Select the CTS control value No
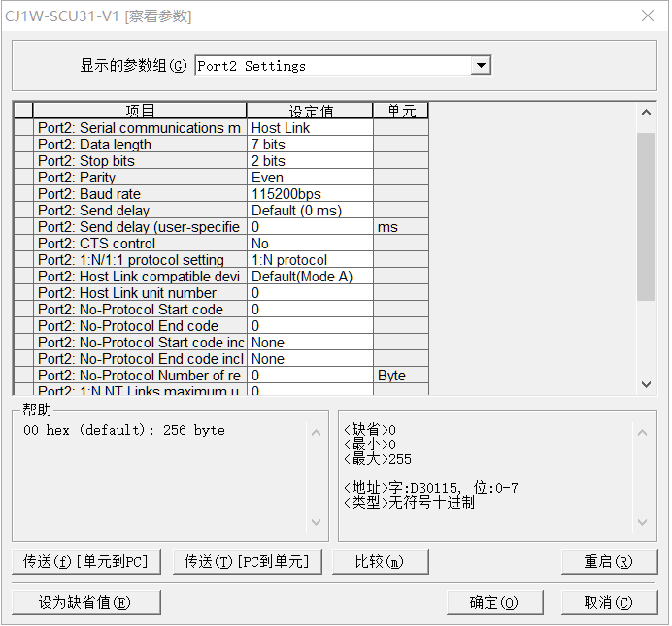This screenshot has width=672, height=626. click(309, 244)
